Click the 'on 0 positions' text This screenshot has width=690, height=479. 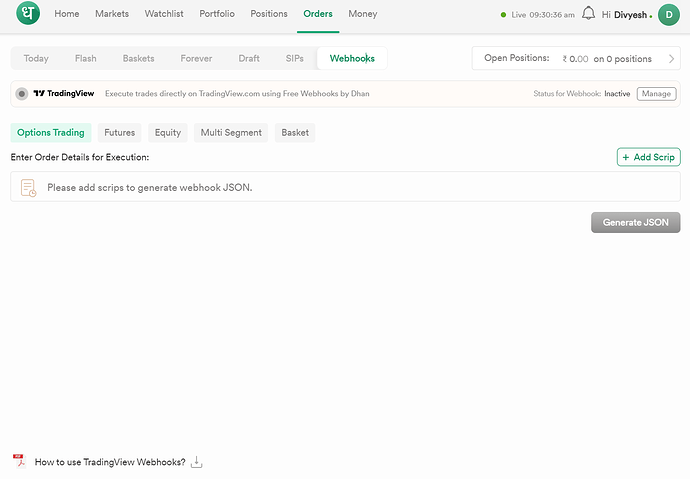point(622,59)
